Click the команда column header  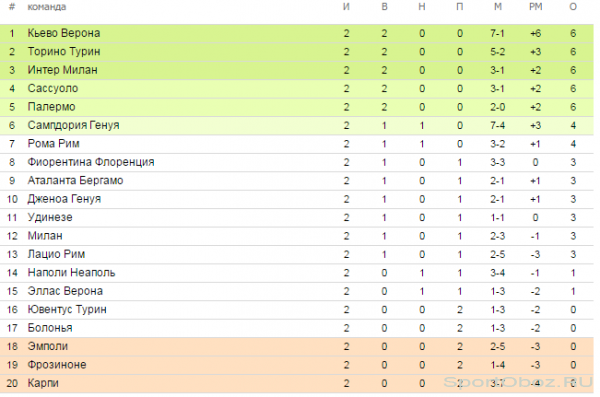47,7
